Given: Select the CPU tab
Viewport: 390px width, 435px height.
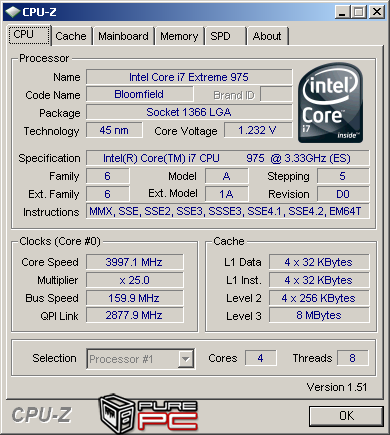Looking at the screenshot, I should [29, 35].
